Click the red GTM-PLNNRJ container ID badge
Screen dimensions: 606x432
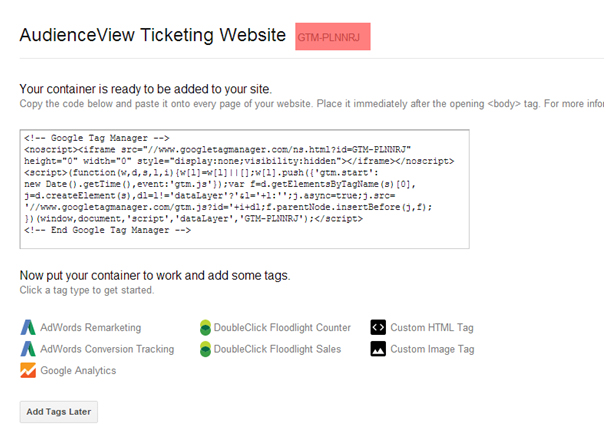333,37
